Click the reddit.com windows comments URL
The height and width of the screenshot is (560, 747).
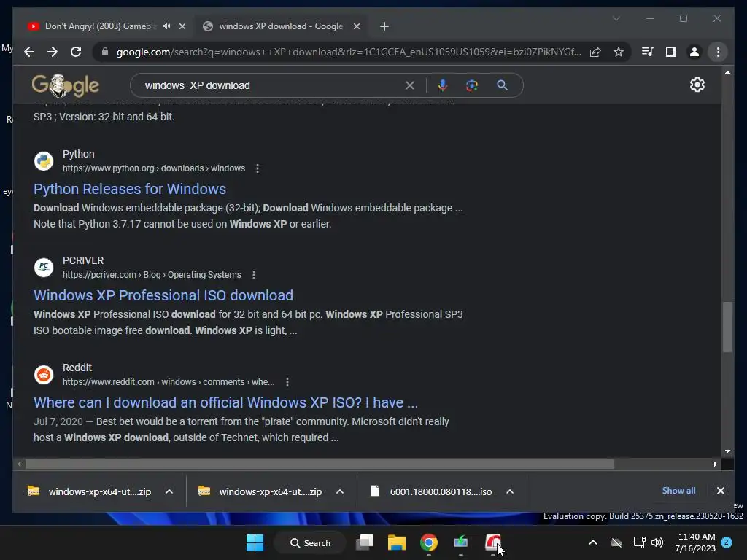169,382
